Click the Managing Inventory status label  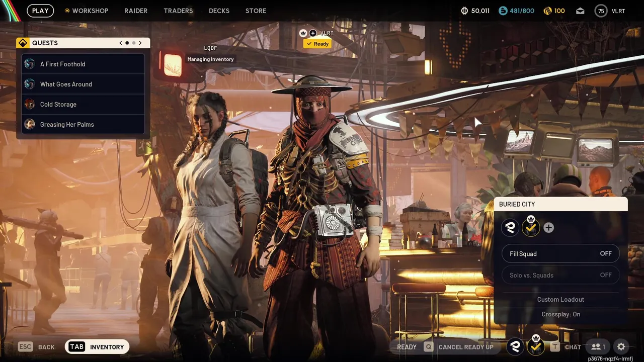210,59
